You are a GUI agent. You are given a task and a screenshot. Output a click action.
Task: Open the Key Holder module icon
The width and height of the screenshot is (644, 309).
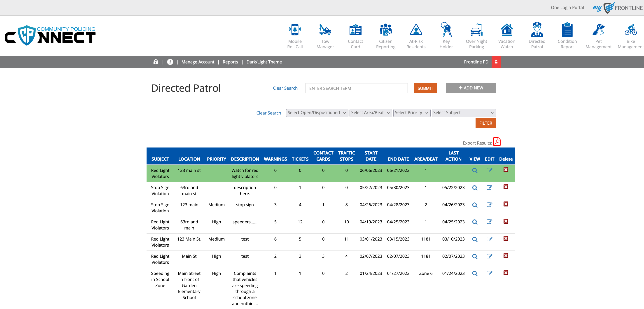point(446,30)
